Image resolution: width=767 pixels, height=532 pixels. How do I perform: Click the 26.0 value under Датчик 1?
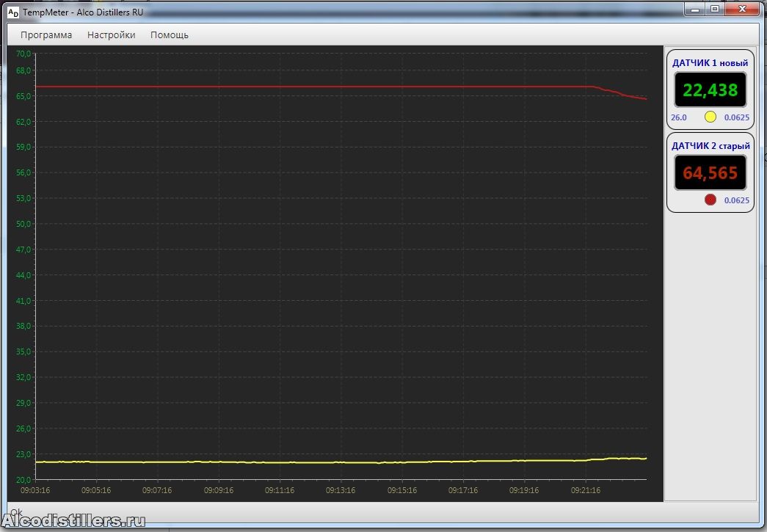pos(678,117)
